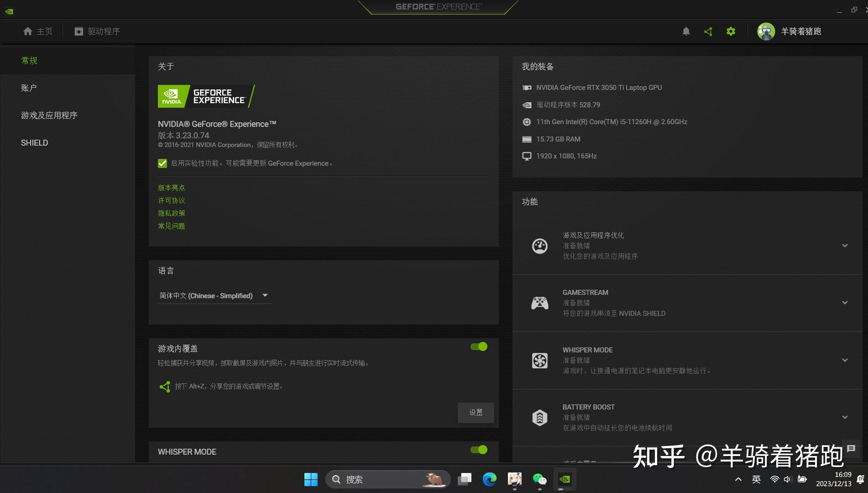Expand the WHISPER MODE feature row
The image size is (868, 493).
845,361
